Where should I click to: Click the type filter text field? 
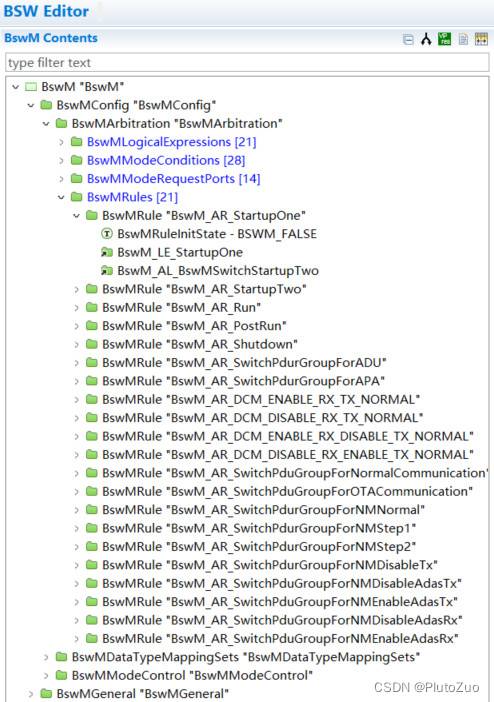(247, 63)
